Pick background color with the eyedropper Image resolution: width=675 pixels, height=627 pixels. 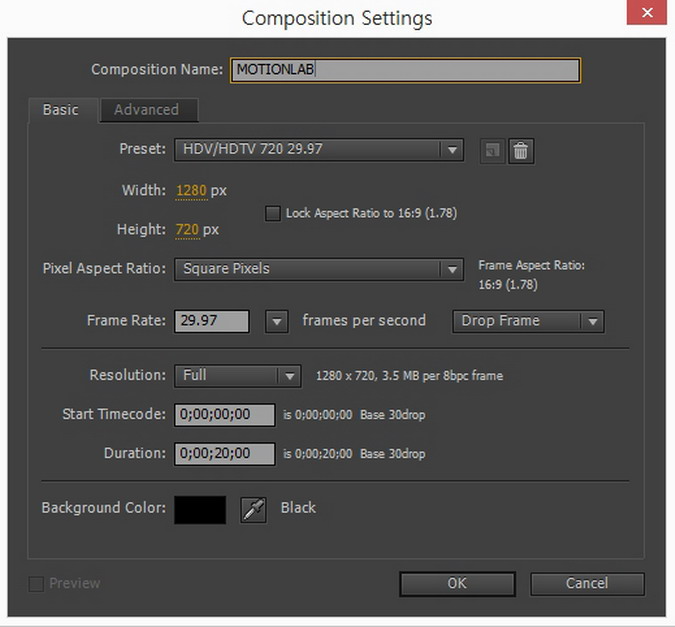pyautogui.click(x=253, y=510)
